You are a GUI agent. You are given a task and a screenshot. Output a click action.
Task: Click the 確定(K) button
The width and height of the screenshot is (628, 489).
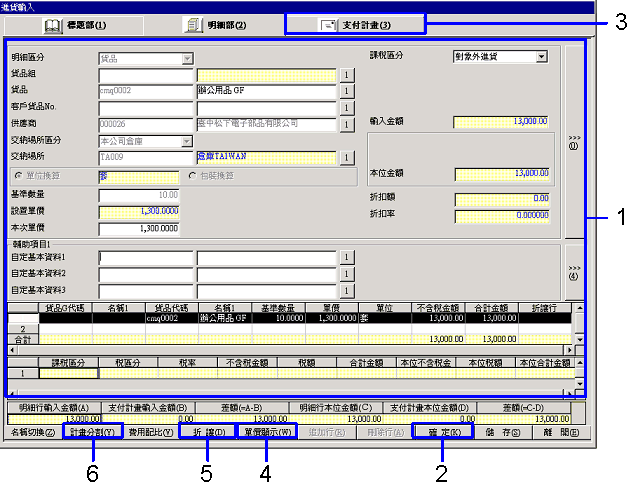(x=441, y=432)
